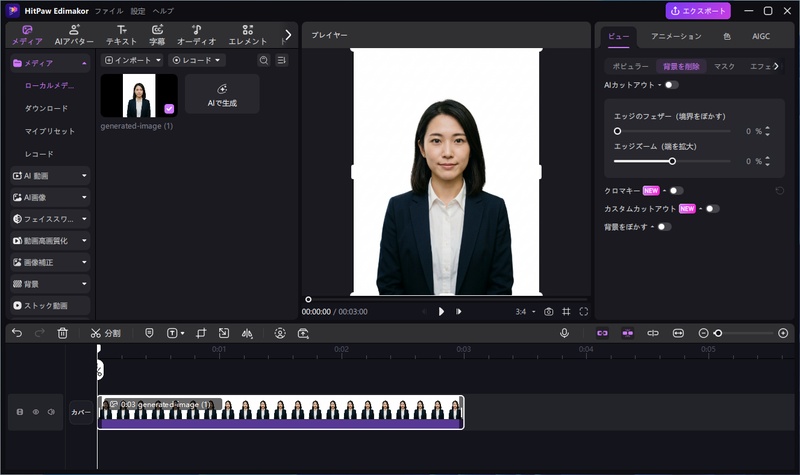Mute the track audio speaker icon
Viewport: 800px width, 475px height.
[x=51, y=412]
